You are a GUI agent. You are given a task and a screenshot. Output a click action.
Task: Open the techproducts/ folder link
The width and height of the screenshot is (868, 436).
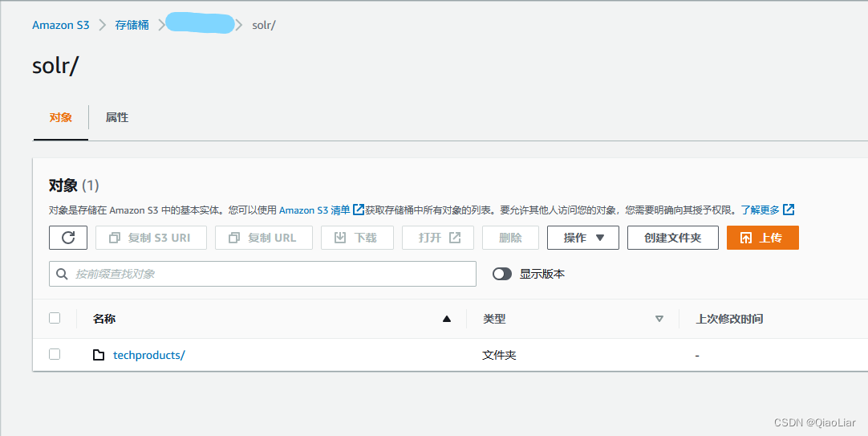coord(149,355)
